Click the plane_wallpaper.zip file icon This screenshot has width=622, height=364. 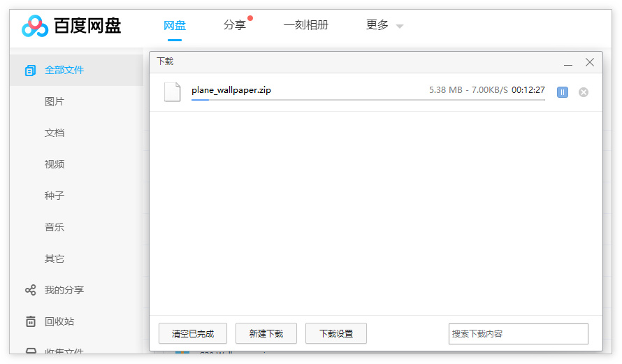pos(173,92)
